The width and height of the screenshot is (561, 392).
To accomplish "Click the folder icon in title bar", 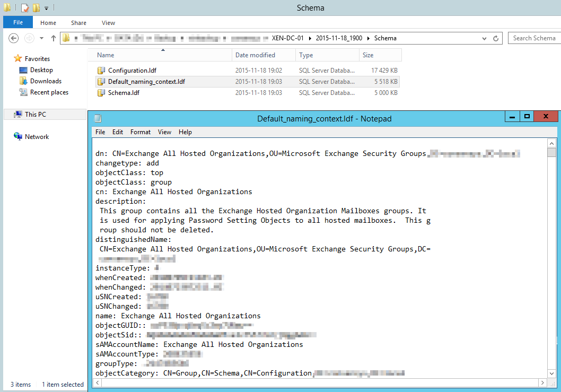I will [x=7, y=7].
